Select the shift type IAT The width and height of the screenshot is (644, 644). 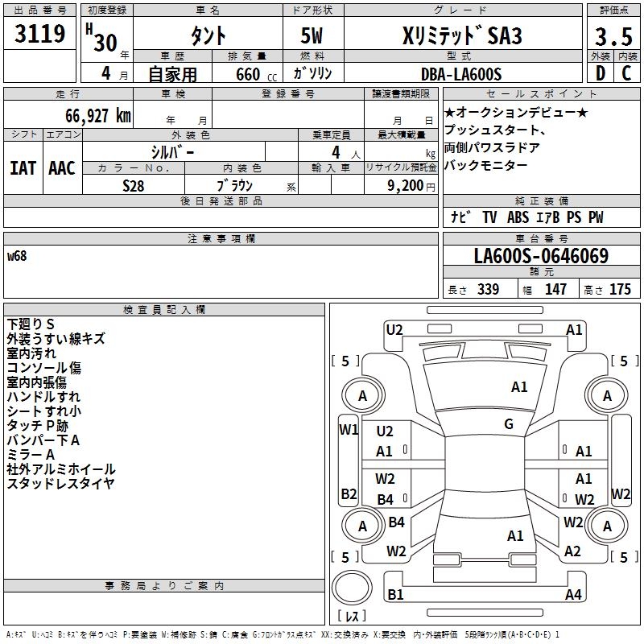point(23,168)
